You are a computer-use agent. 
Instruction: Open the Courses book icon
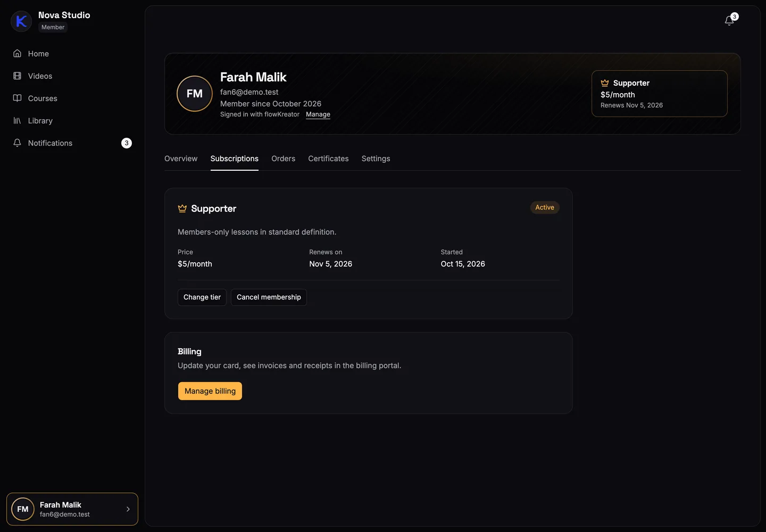pos(17,98)
